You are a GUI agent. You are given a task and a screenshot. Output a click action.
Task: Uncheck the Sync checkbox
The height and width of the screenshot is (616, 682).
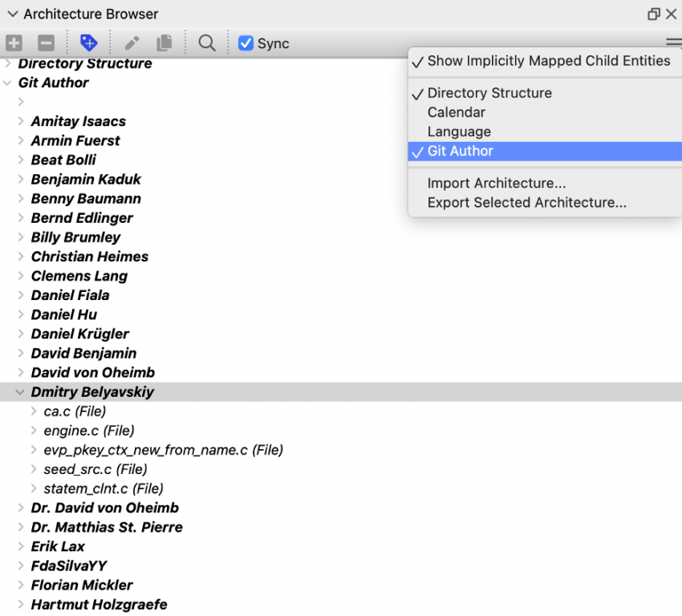(246, 43)
